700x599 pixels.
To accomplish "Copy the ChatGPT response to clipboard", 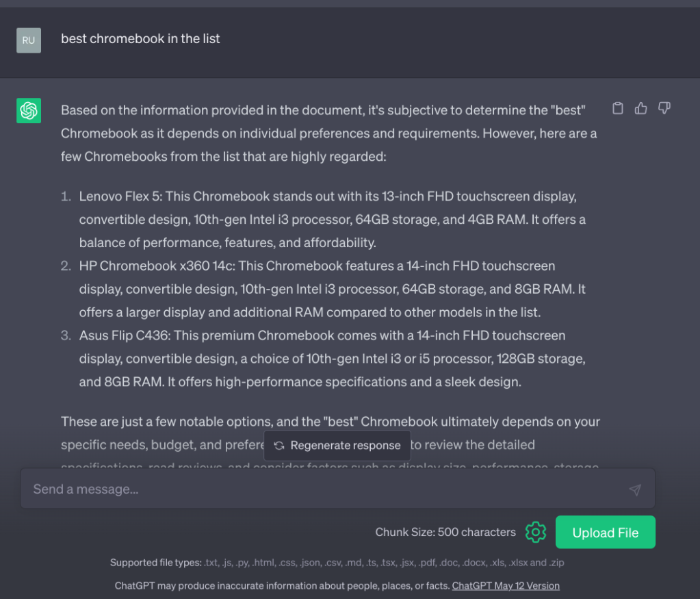I will pos(618,108).
